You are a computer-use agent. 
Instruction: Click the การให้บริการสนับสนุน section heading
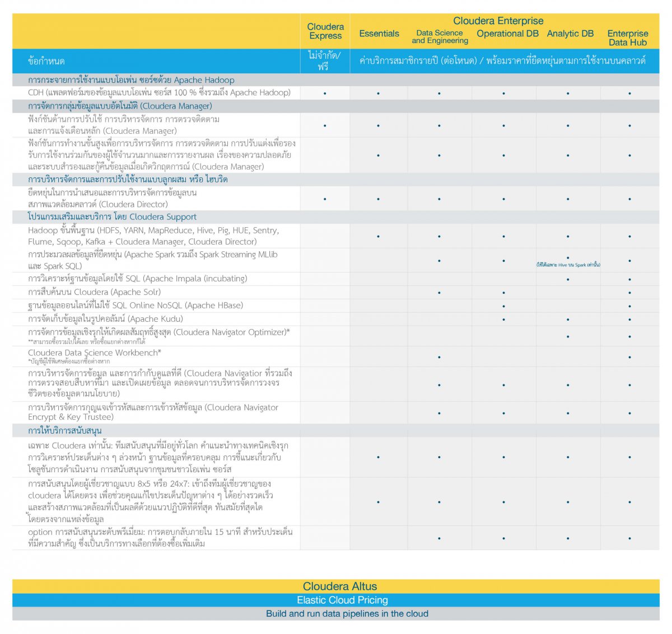(65, 431)
